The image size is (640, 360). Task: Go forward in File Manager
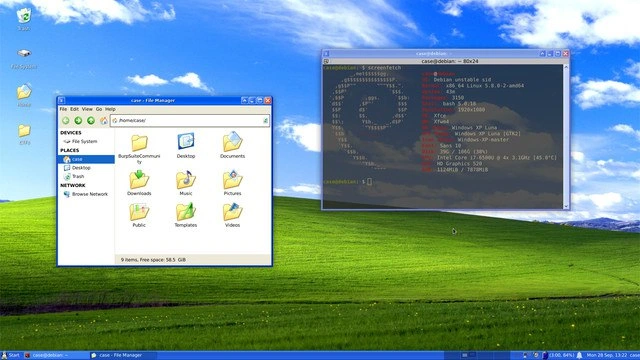pyautogui.click(x=78, y=120)
